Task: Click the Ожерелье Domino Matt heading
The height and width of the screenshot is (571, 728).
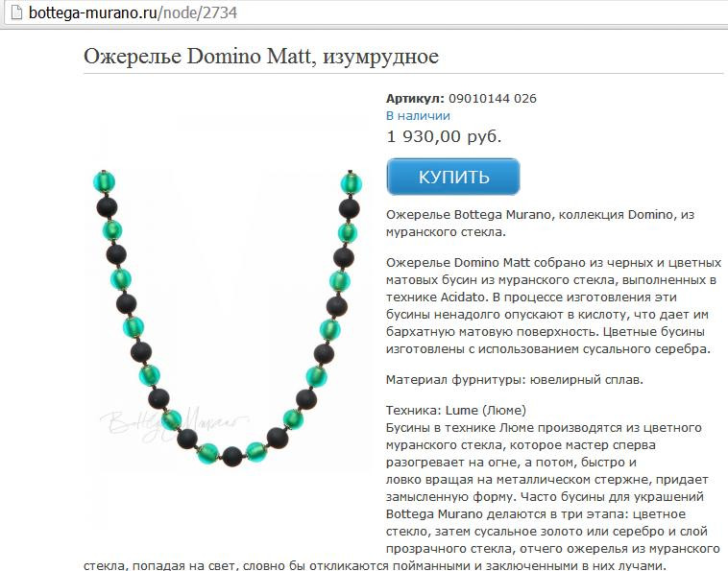Action: pyautogui.click(x=261, y=57)
